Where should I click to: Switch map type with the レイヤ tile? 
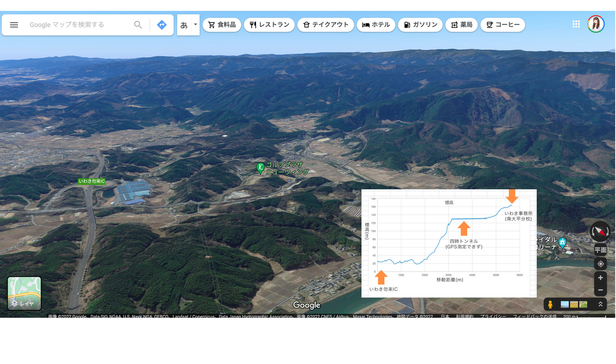point(24,293)
